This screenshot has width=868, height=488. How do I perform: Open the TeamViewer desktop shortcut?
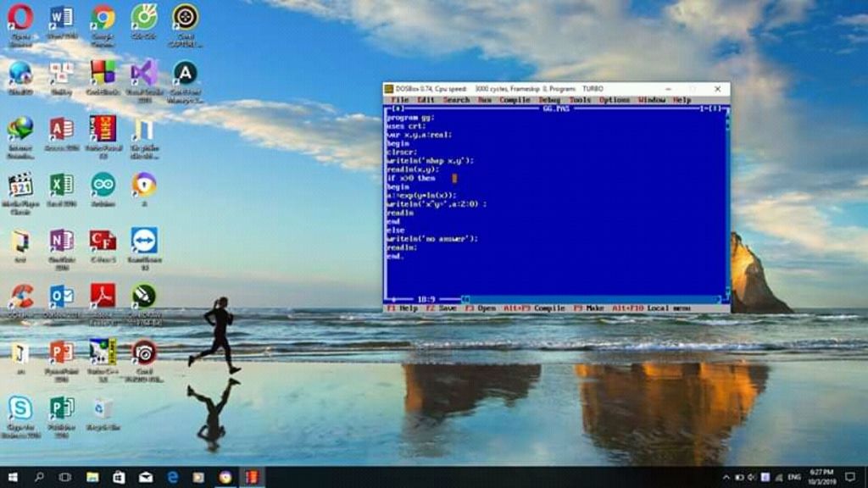(144, 241)
